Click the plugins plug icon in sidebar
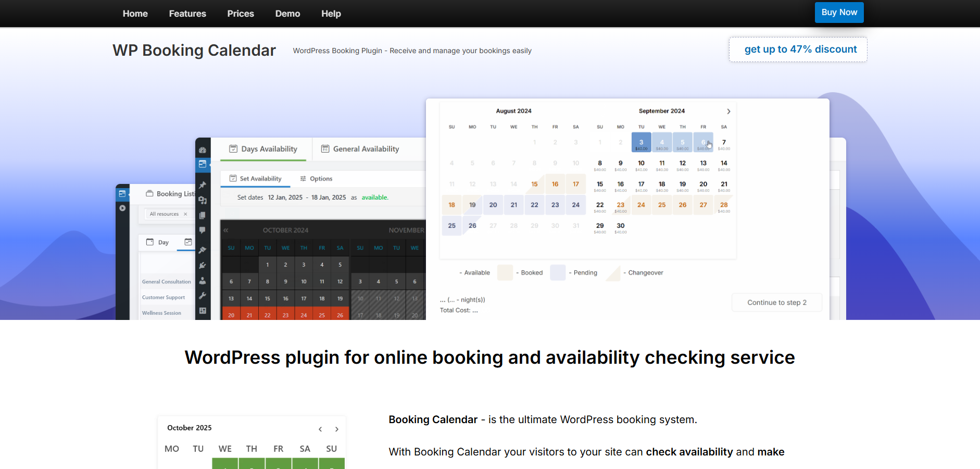The width and height of the screenshot is (980, 469). click(203, 265)
